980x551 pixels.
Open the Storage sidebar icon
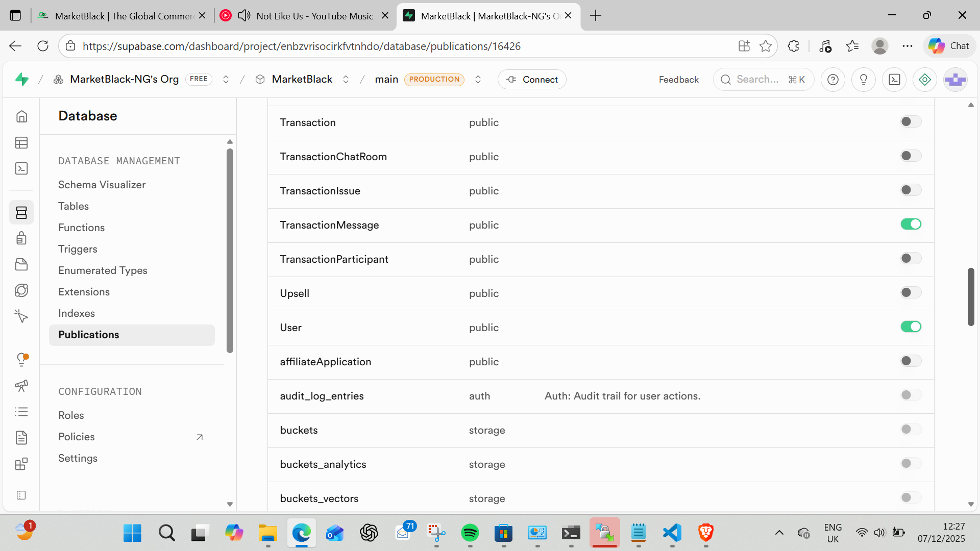(x=21, y=264)
